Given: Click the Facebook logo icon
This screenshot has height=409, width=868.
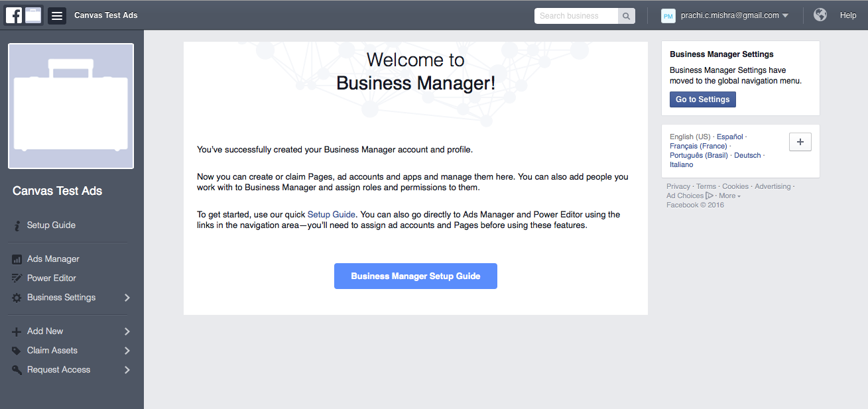Looking at the screenshot, I should click(14, 15).
